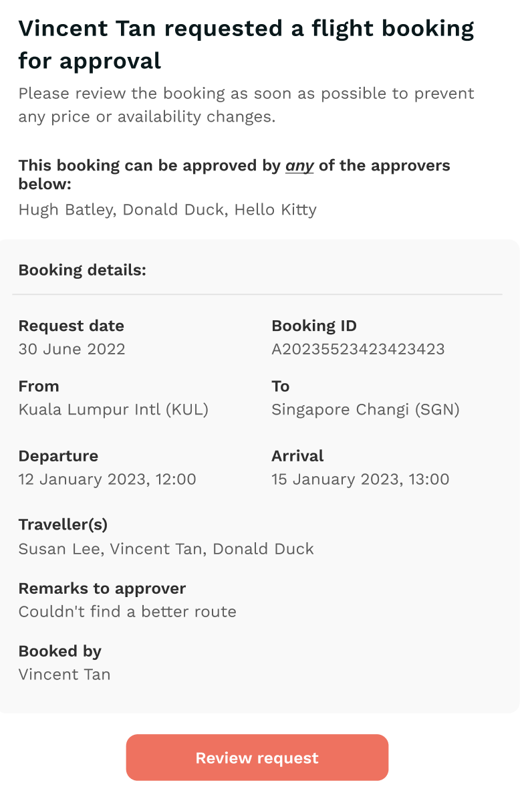Click the underlined word any
This screenshot has height=793, width=532.
tap(299, 166)
